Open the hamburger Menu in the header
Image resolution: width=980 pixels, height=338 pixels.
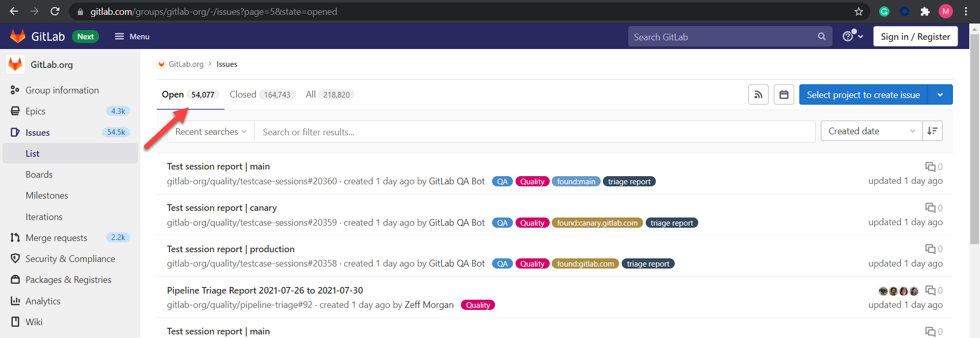pyautogui.click(x=132, y=36)
